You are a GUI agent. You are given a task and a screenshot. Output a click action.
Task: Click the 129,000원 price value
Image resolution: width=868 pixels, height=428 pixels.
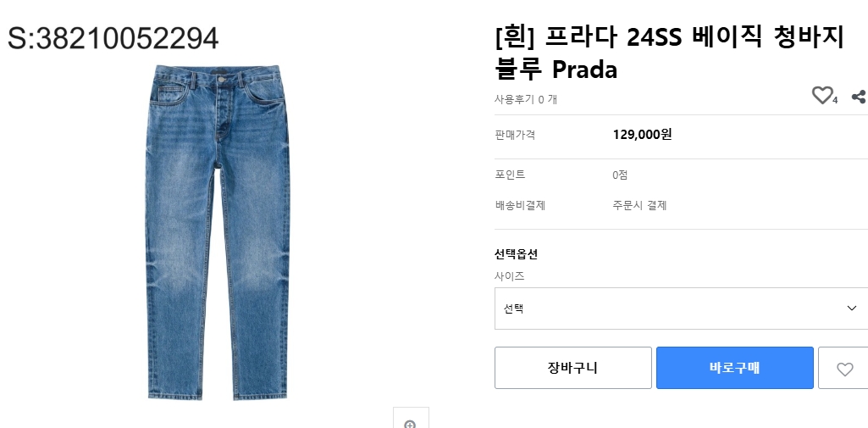[642, 135]
